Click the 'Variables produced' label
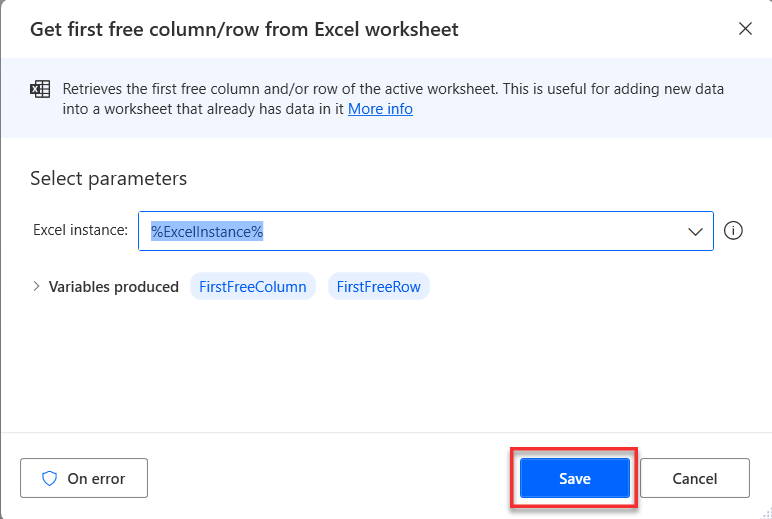This screenshot has height=519, width=772. pos(113,287)
